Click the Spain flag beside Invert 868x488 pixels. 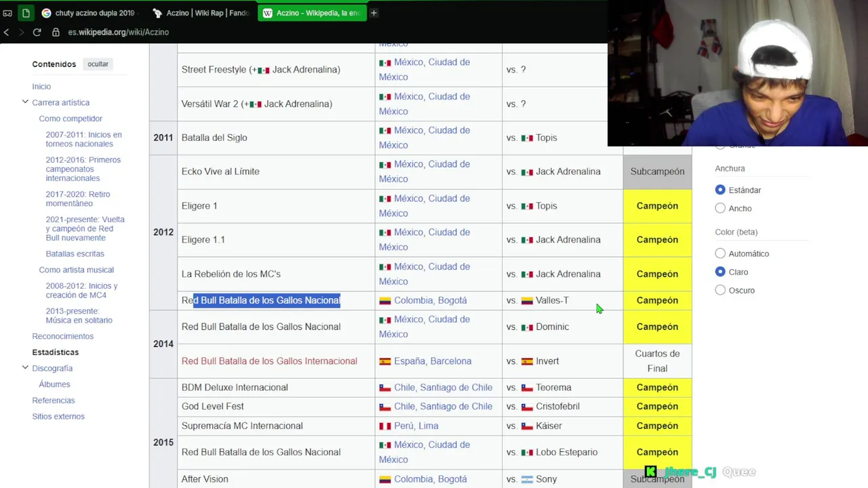coord(527,361)
